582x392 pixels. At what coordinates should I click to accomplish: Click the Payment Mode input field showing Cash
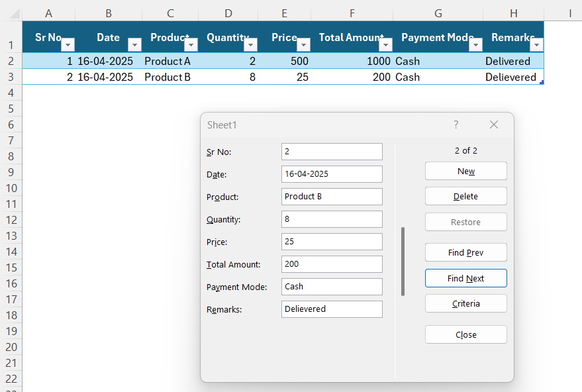click(x=332, y=287)
